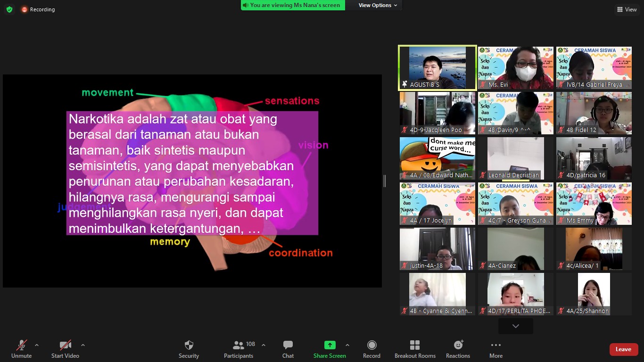Image resolution: width=644 pixels, height=362 pixels.
Task: Start video with camera button
Action: pyautogui.click(x=65, y=345)
